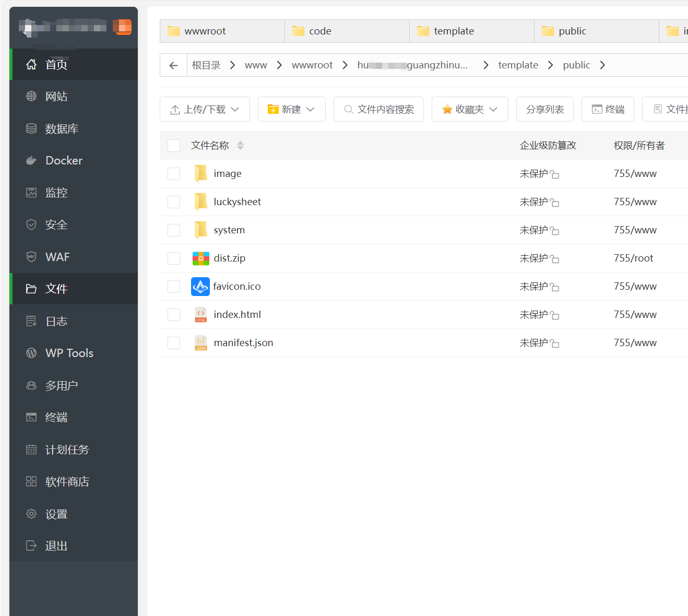Click the 文件内容搜索 button

tap(378, 109)
